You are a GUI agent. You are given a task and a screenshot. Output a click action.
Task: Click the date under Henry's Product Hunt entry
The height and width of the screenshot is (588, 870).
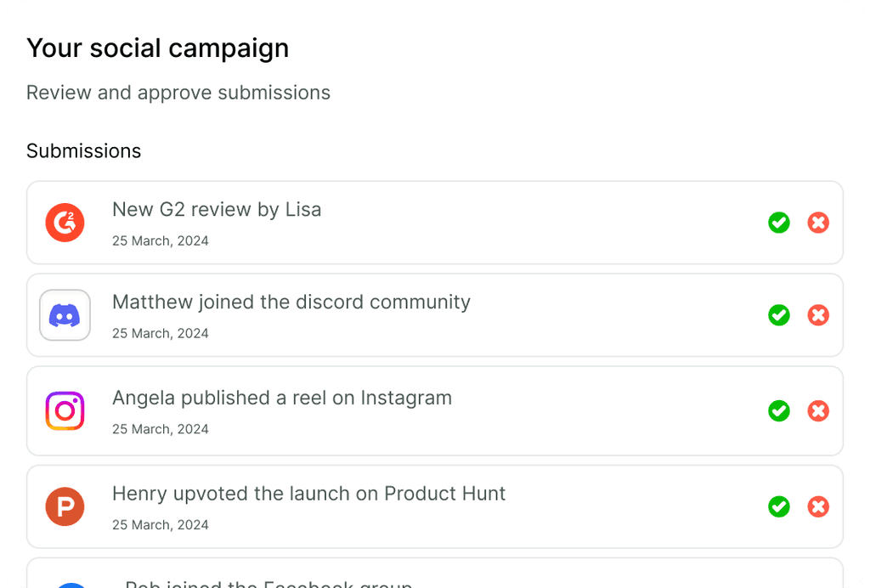point(161,525)
